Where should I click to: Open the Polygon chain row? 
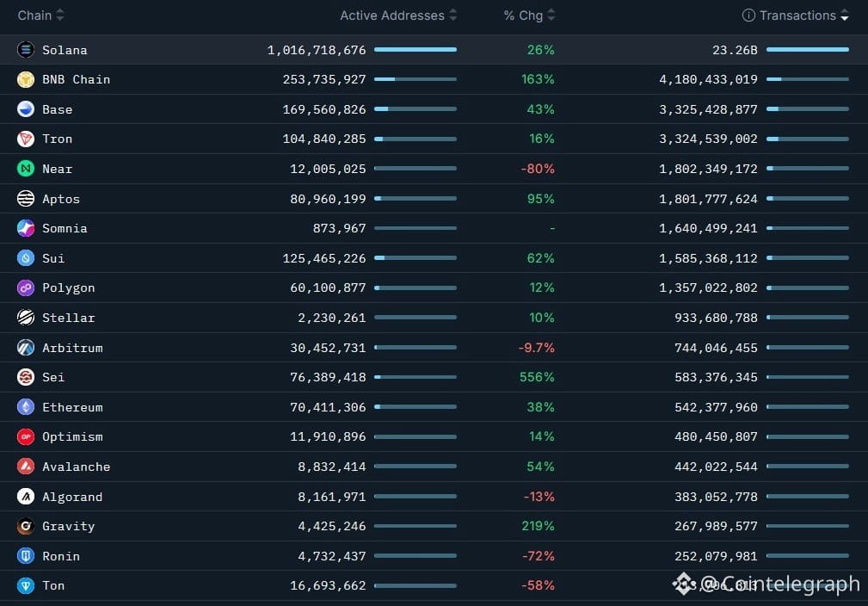click(x=68, y=288)
